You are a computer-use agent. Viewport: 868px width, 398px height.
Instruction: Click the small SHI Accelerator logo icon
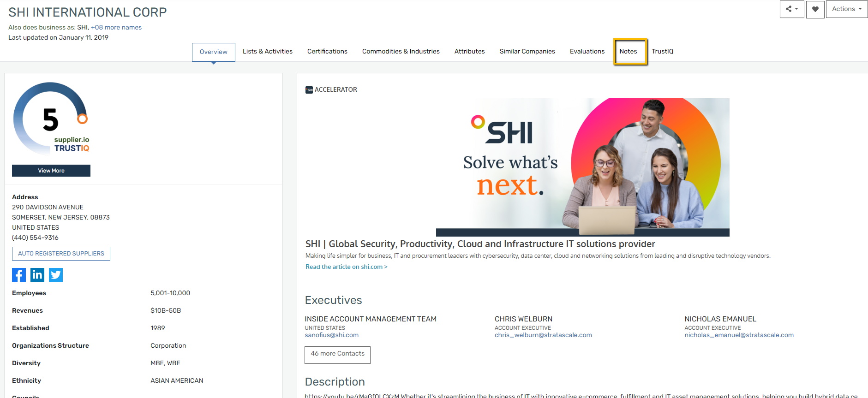[x=309, y=90]
